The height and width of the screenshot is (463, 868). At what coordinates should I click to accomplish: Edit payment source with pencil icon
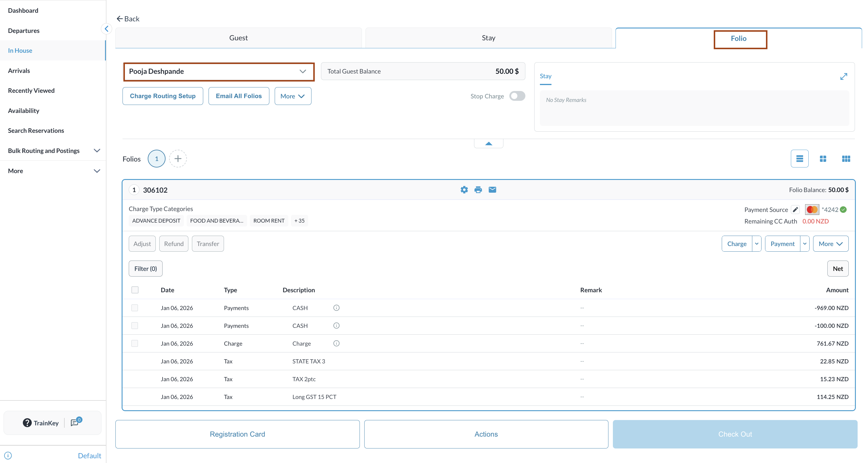[795, 210]
